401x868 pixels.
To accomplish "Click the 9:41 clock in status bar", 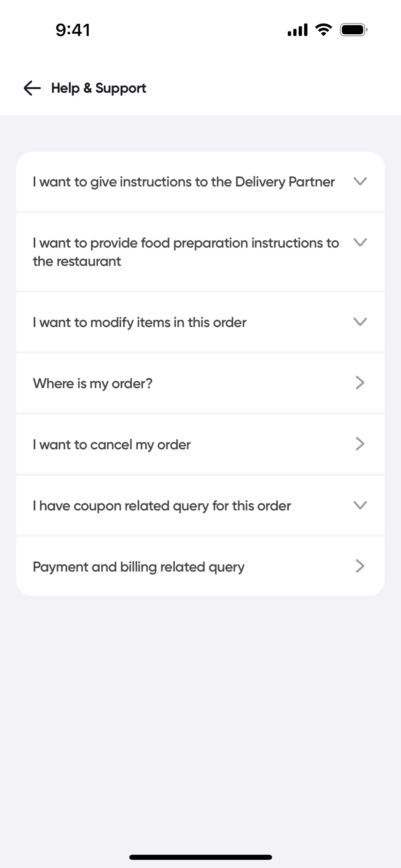I will pyautogui.click(x=73, y=30).
